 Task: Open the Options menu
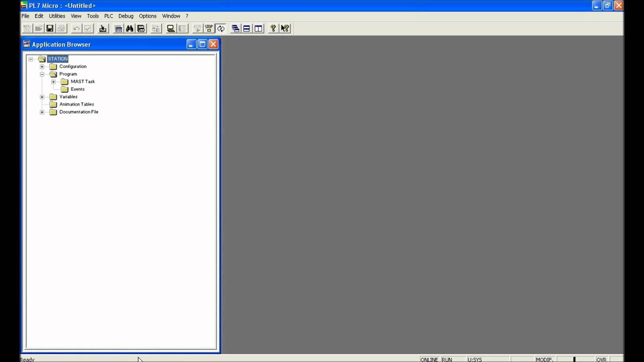(147, 16)
